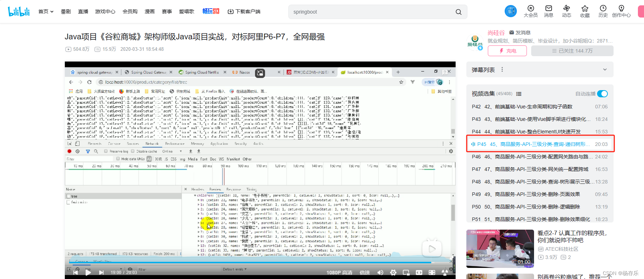Open 漫画 in the top navigation
The width and height of the screenshot is (644, 279).
coord(150,11)
